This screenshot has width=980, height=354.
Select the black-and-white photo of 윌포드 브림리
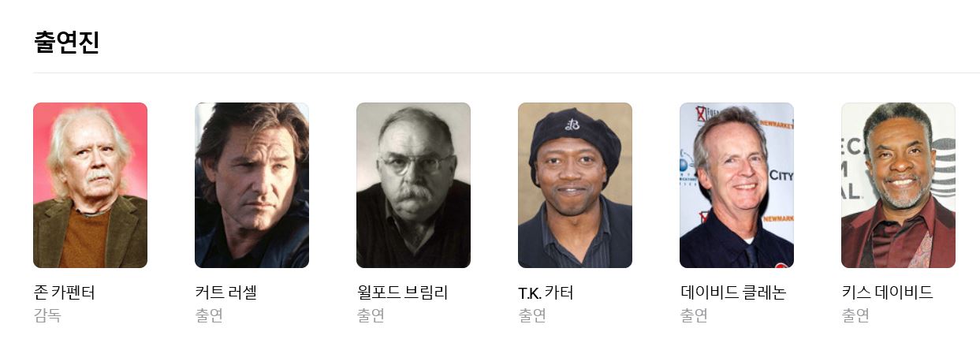(x=413, y=185)
